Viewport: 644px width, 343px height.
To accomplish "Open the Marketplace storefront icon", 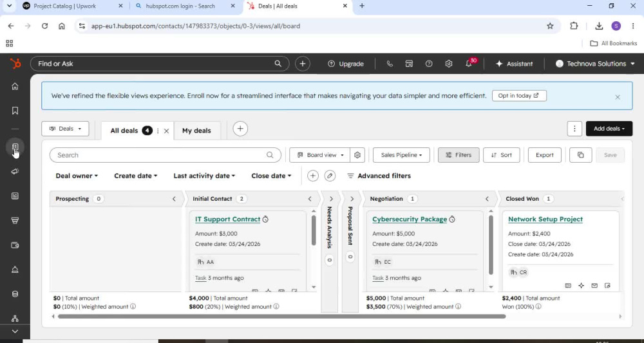I will (409, 64).
